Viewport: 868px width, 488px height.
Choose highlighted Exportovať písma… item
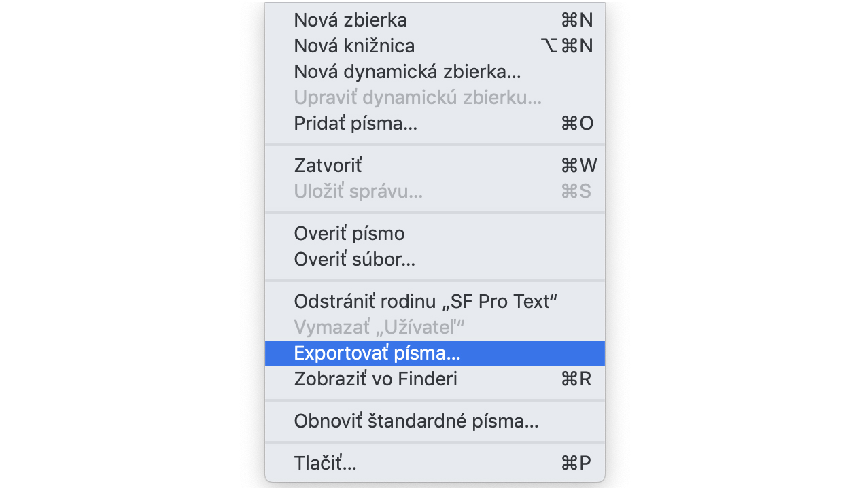(x=434, y=353)
